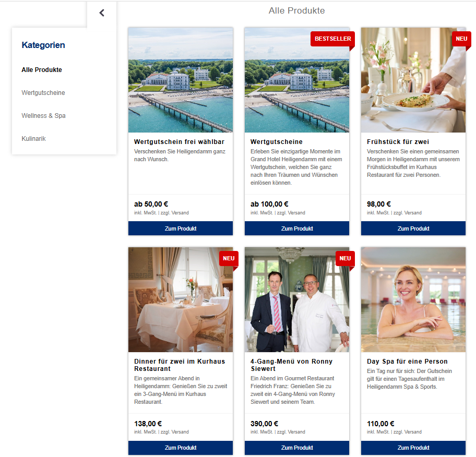Click Zum Produkt under Frühstück für zwei
476x457 pixels.
click(413, 228)
